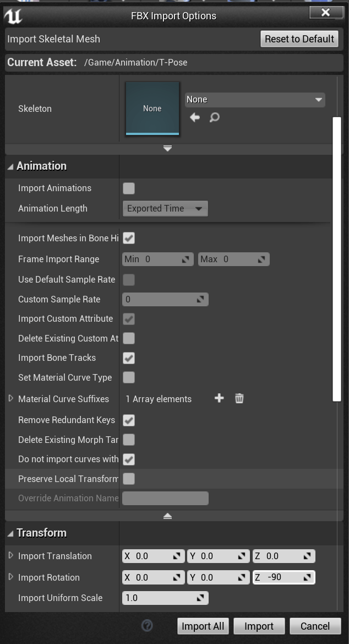349x644 pixels.
Task: Browse to Skeleton asset magnifier icon
Action: point(214,117)
